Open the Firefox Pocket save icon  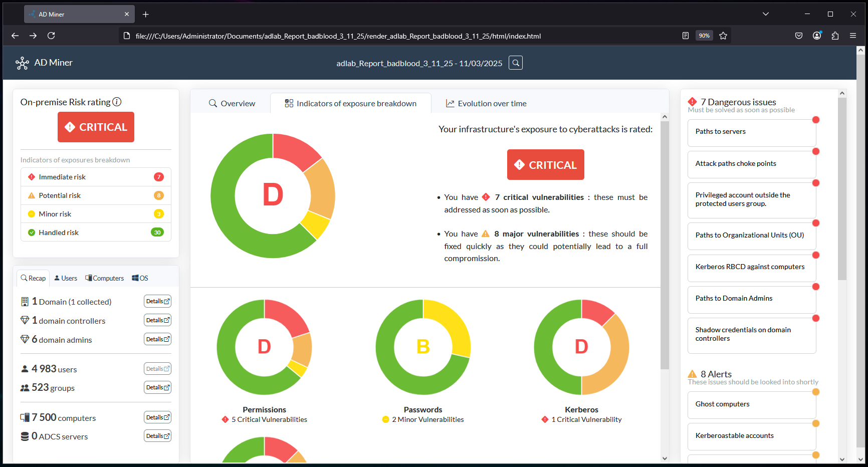click(799, 36)
